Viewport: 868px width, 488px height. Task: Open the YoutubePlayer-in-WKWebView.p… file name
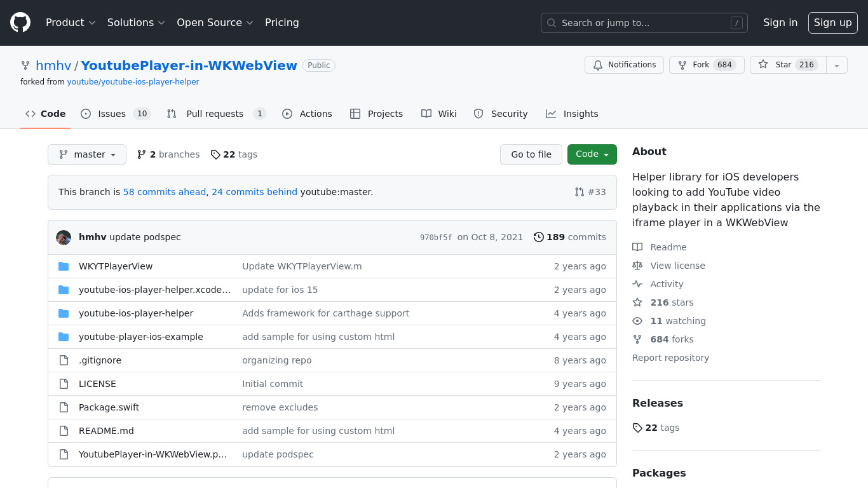pyautogui.click(x=153, y=454)
